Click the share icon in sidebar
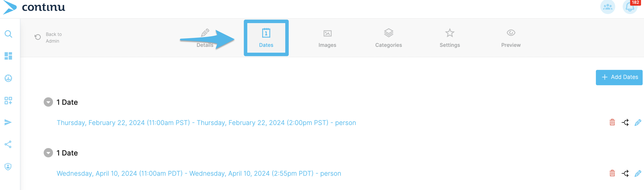644x190 pixels. click(8, 144)
